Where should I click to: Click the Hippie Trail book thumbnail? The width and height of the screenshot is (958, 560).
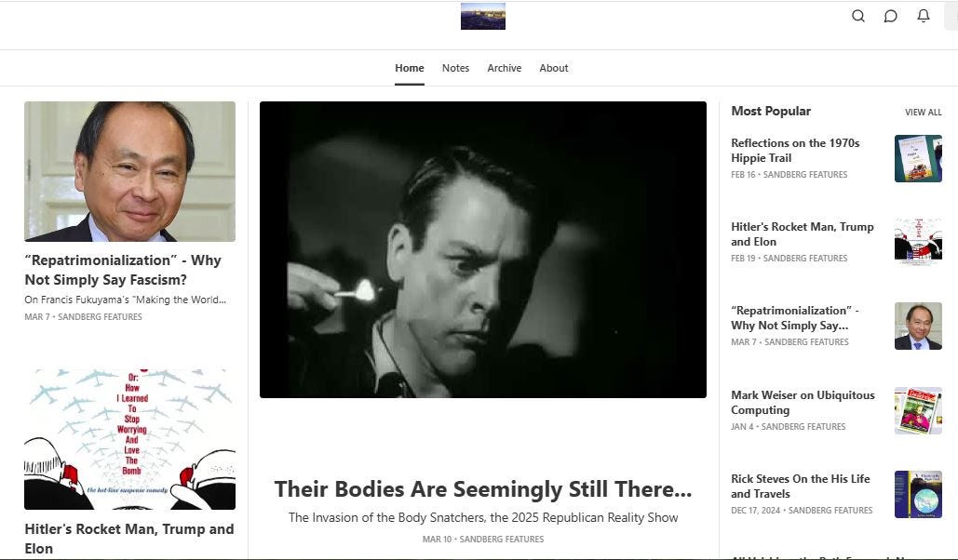click(x=918, y=159)
